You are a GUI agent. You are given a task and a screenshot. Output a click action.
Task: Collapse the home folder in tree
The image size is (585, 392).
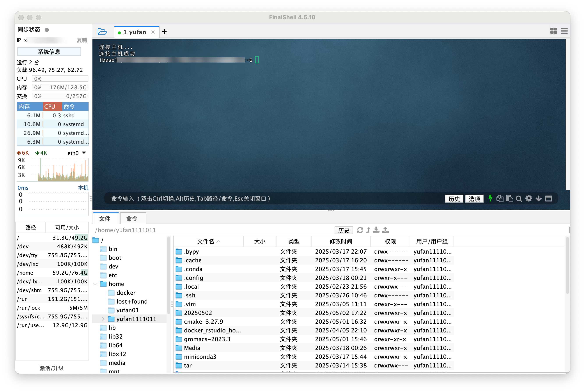[95, 284]
